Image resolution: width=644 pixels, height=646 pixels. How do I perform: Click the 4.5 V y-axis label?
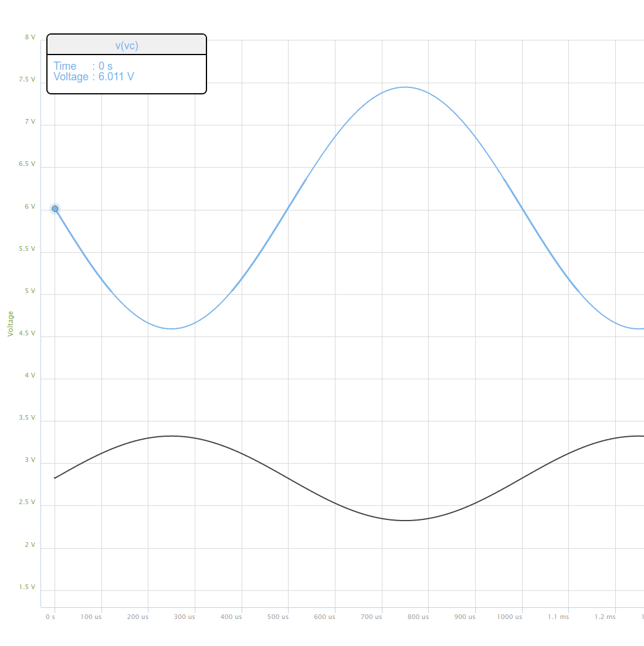point(30,334)
